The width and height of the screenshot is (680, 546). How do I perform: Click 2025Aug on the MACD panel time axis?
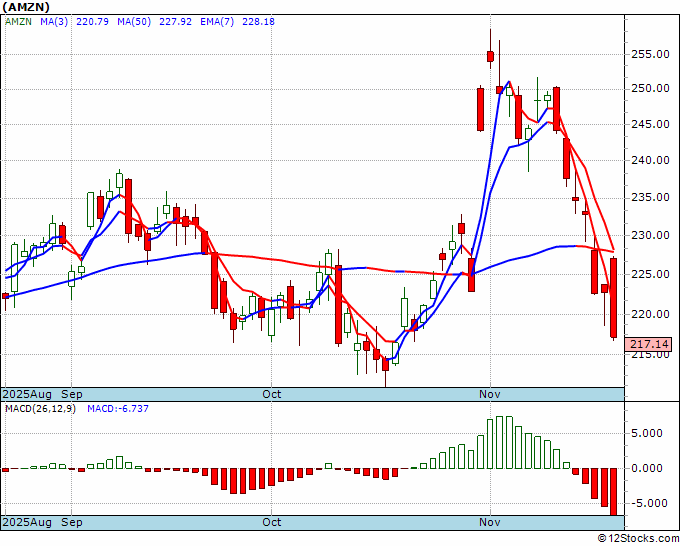pyautogui.click(x=27, y=522)
